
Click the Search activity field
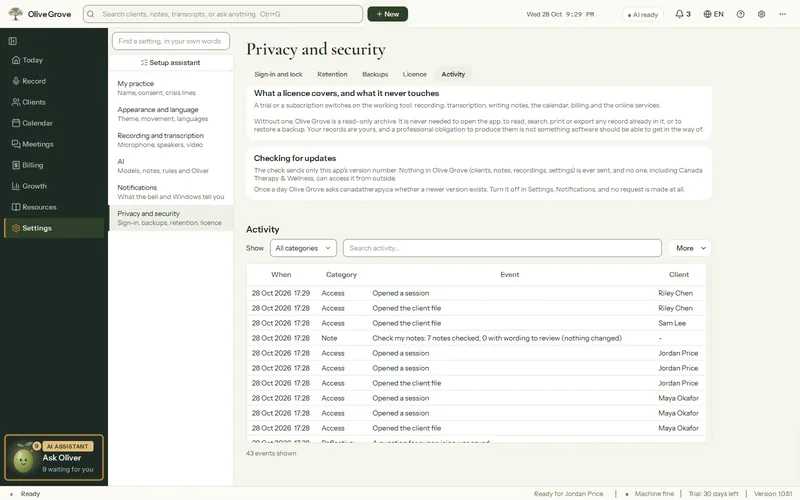pos(503,248)
